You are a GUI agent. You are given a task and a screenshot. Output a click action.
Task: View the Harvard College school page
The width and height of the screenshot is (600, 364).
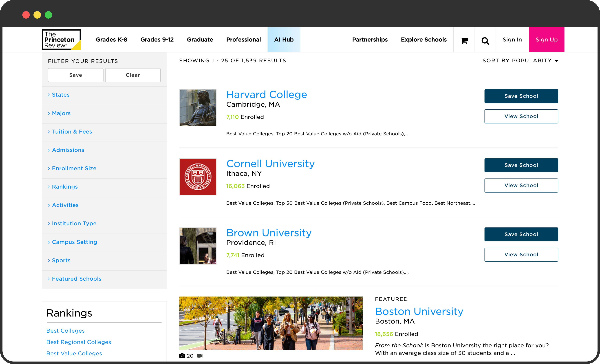[x=521, y=117]
